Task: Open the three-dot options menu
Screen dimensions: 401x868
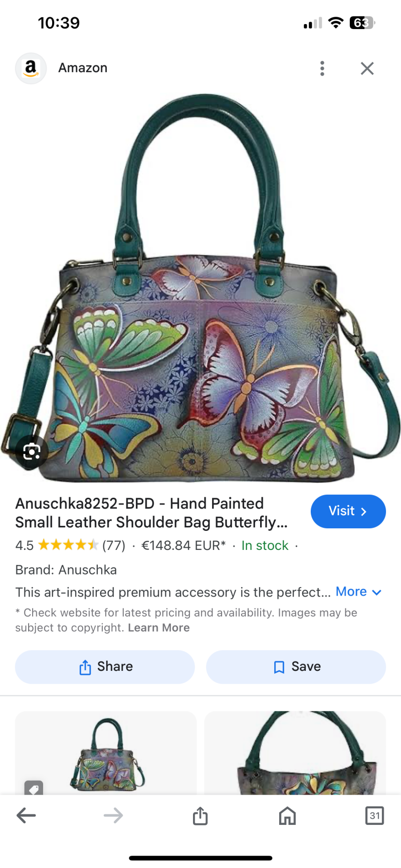Action: click(x=322, y=68)
